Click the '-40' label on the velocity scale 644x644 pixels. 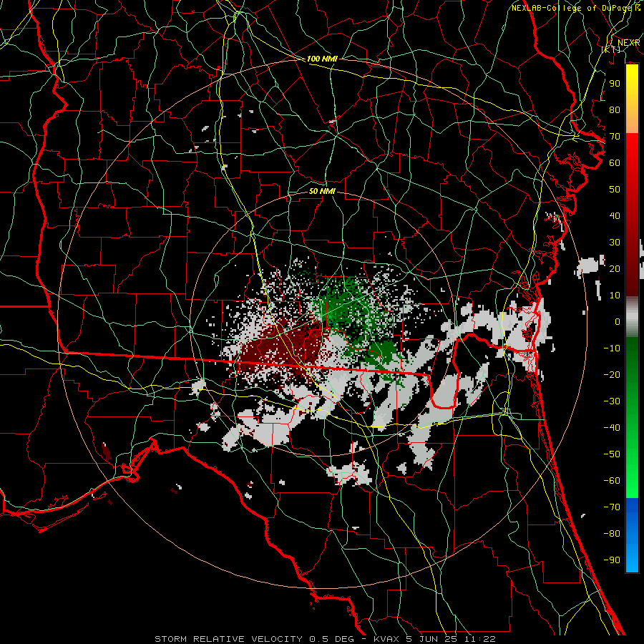click(612, 428)
